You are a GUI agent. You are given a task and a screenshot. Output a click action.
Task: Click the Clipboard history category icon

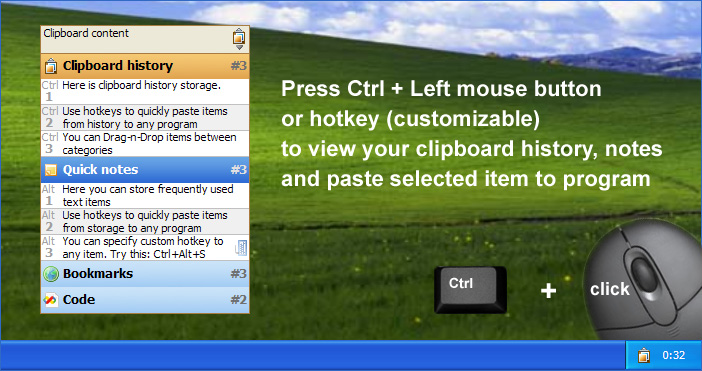point(51,66)
